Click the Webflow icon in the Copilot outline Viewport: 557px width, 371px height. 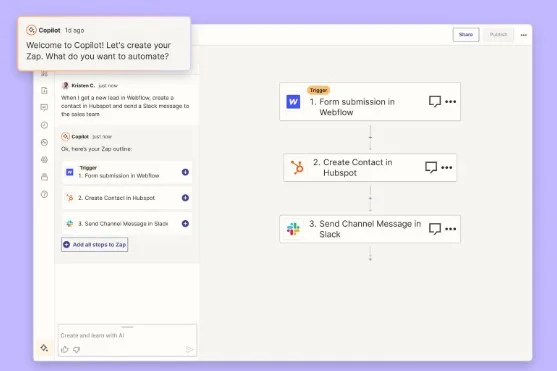coord(70,172)
